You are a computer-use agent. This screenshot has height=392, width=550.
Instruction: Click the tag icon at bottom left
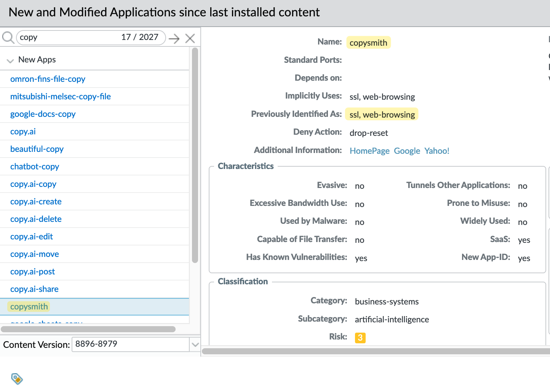(17, 379)
